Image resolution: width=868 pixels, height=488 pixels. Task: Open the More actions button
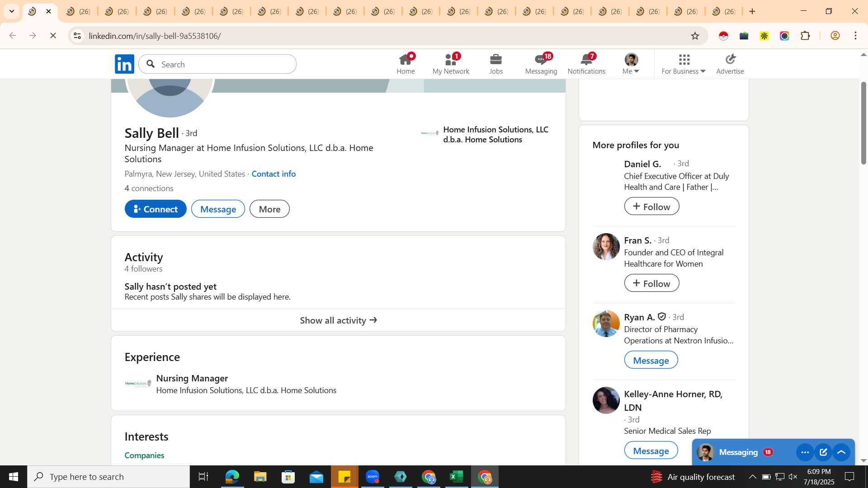tap(269, 209)
